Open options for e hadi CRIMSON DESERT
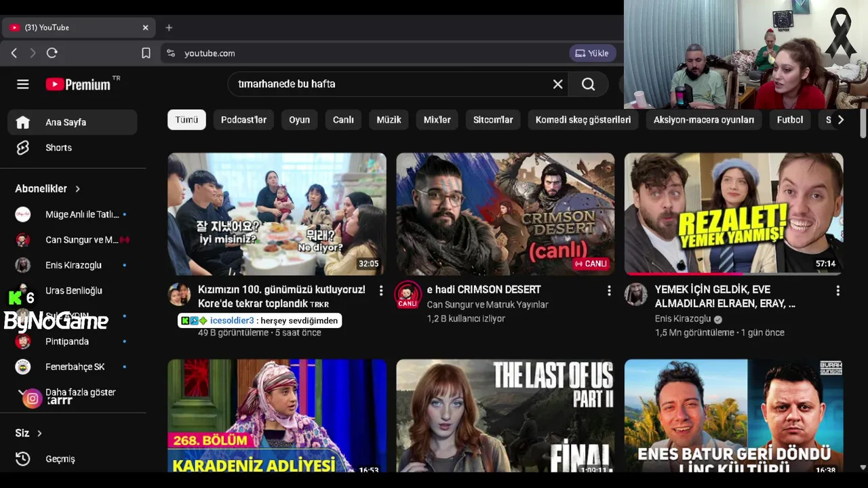The width and height of the screenshot is (868, 488). coord(609,291)
